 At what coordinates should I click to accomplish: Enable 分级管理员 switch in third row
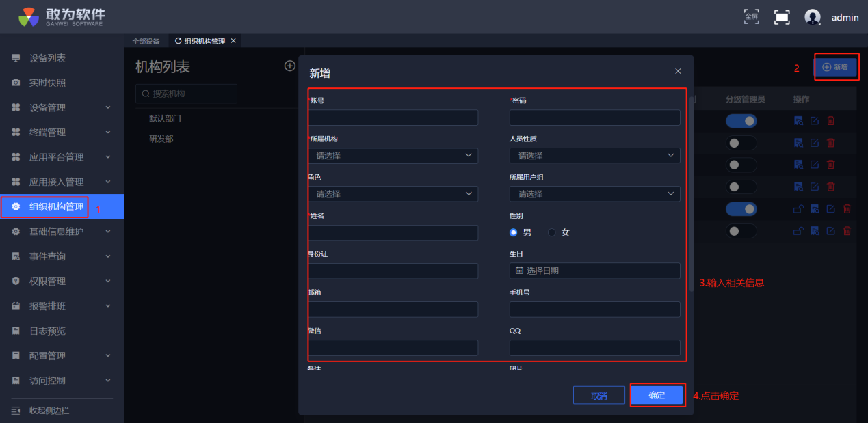click(x=741, y=165)
